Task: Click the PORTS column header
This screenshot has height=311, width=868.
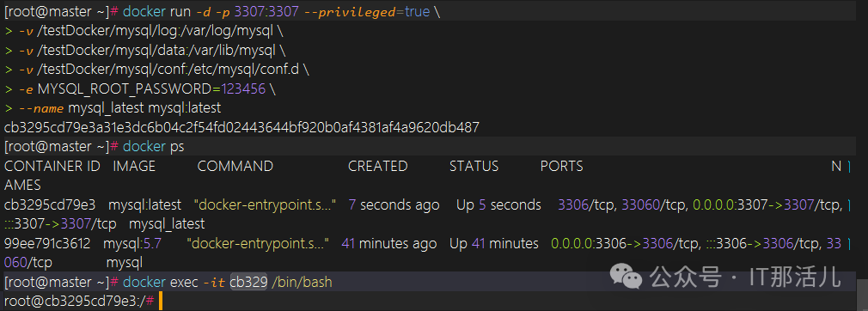Action: pos(561,166)
